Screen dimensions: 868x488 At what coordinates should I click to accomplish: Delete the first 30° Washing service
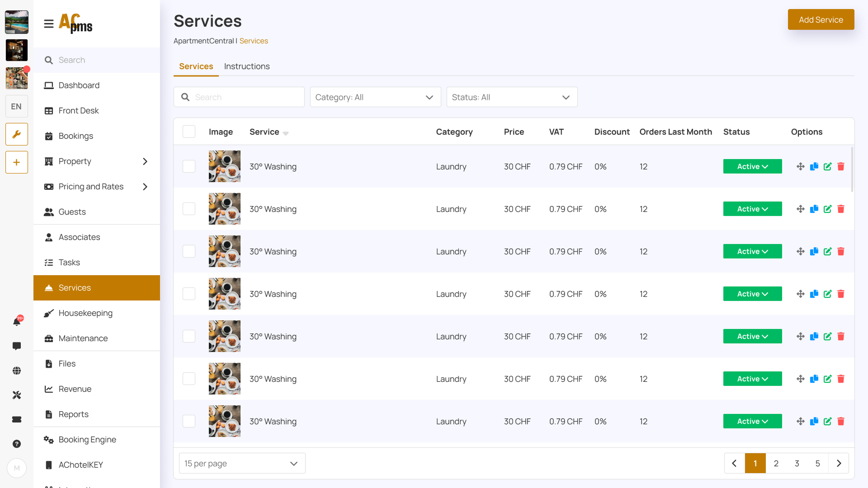(841, 167)
